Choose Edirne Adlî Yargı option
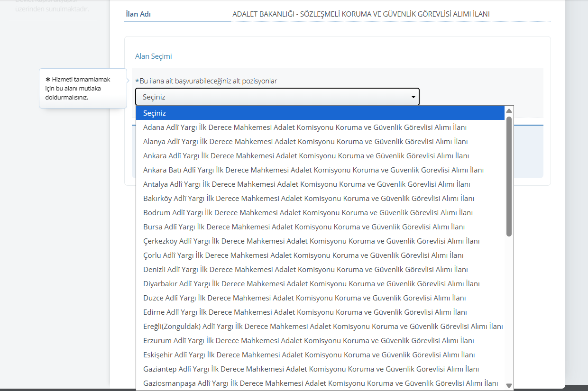Screen dimensions: 588x391 pos(320,312)
